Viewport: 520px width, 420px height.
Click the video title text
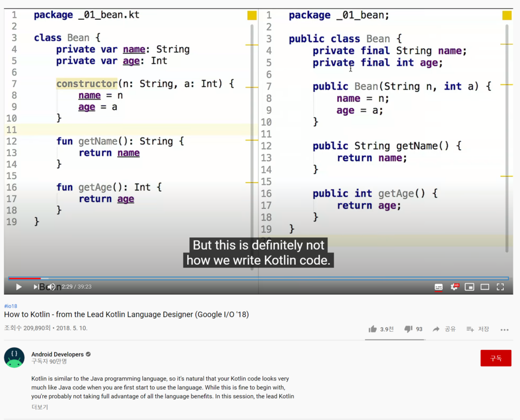coord(126,314)
